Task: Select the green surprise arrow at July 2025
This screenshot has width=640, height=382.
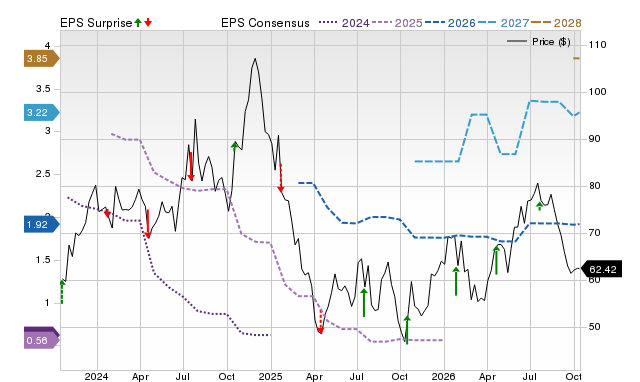Action: (x=364, y=302)
